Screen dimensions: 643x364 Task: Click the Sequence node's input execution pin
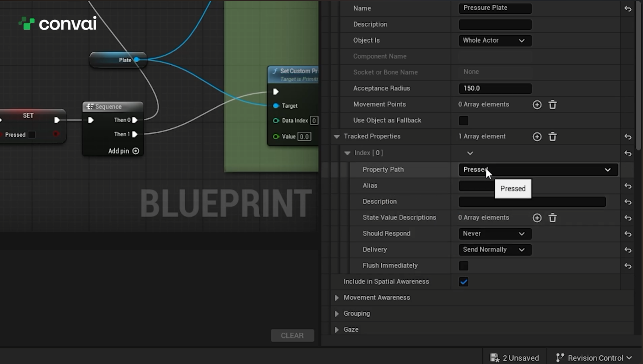[91, 120]
